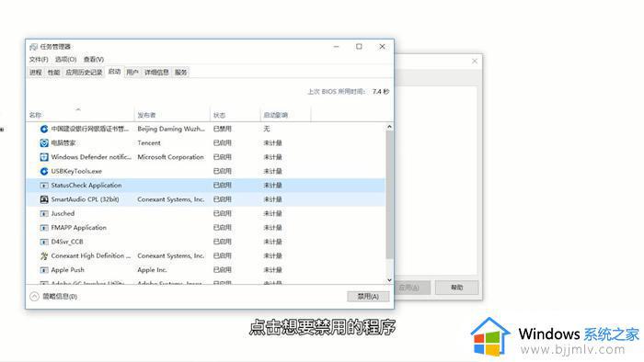Viewport: 644px width, 362px height.
Task: Select the 启动 tab
Action: click(114, 72)
